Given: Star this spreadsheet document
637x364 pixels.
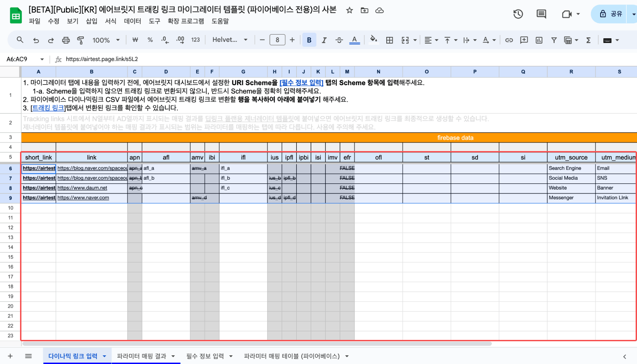Looking at the screenshot, I should [x=349, y=10].
